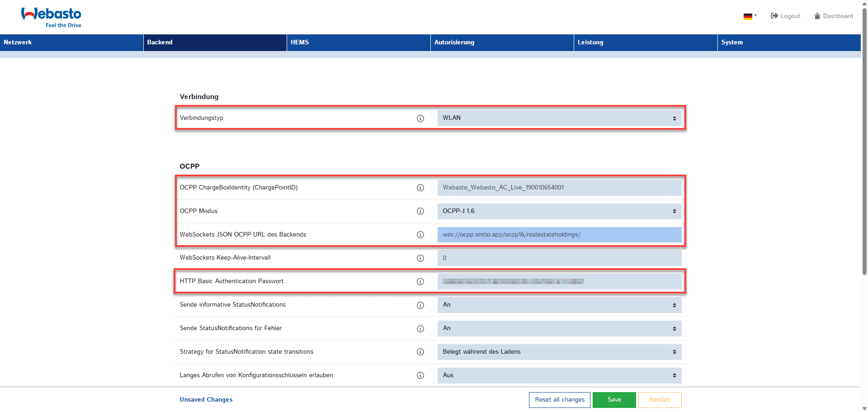Click Reset all changes

click(x=560, y=400)
